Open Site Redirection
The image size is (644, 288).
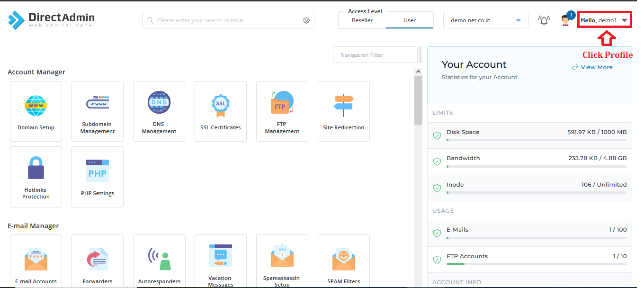pos(344,111)
